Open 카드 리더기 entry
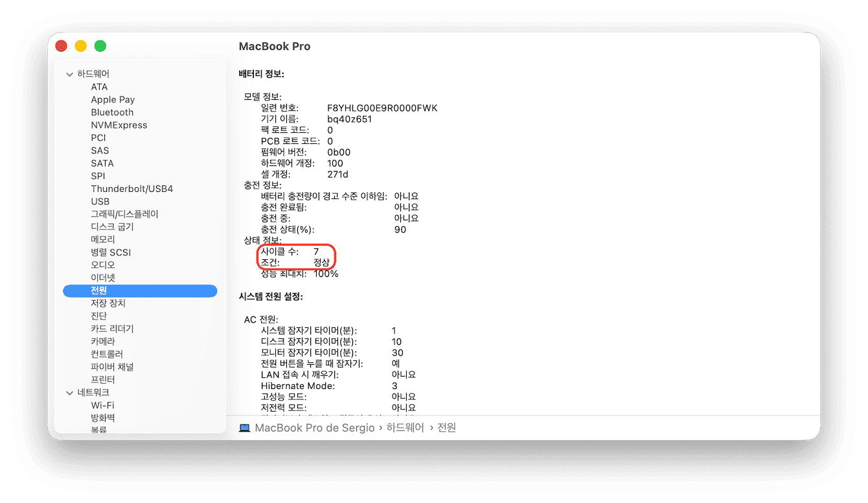This screenshot has height=503, width=868. click(112, 329)
